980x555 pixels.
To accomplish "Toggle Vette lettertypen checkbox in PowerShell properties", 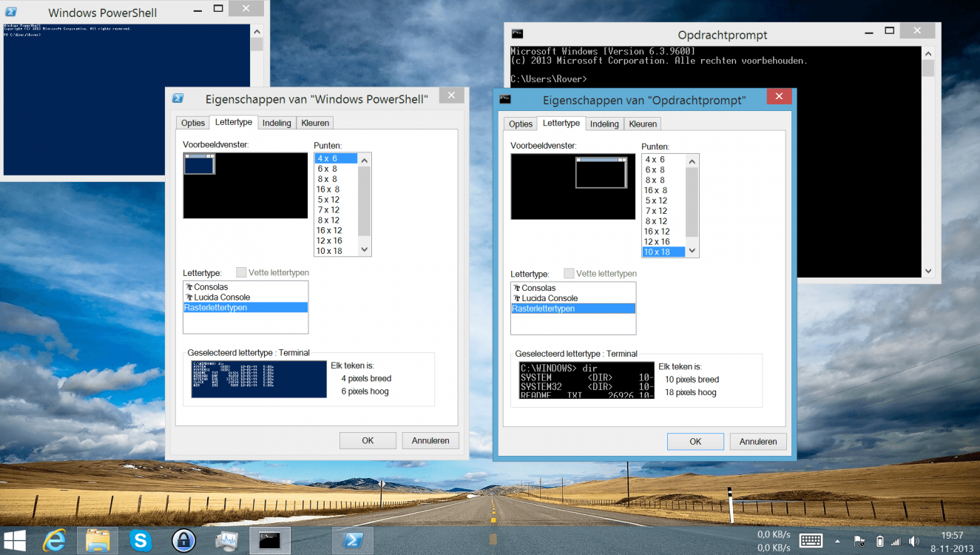I will (x=241, y=272).
